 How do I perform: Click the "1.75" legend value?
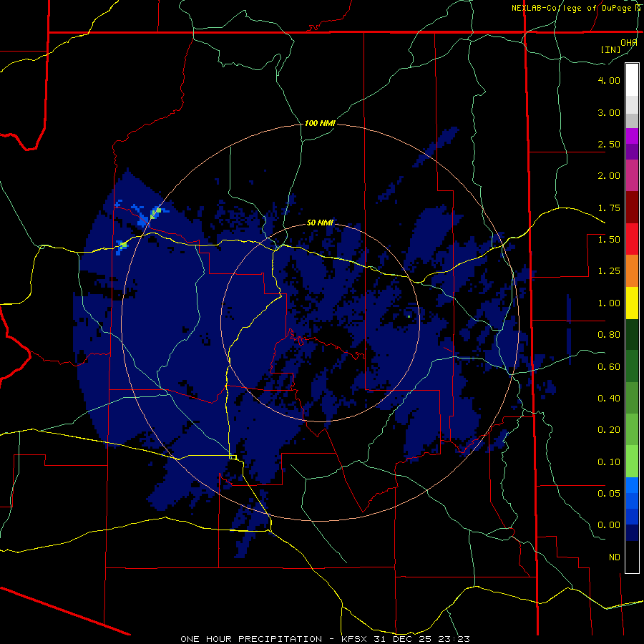click(x=609, y=208)
